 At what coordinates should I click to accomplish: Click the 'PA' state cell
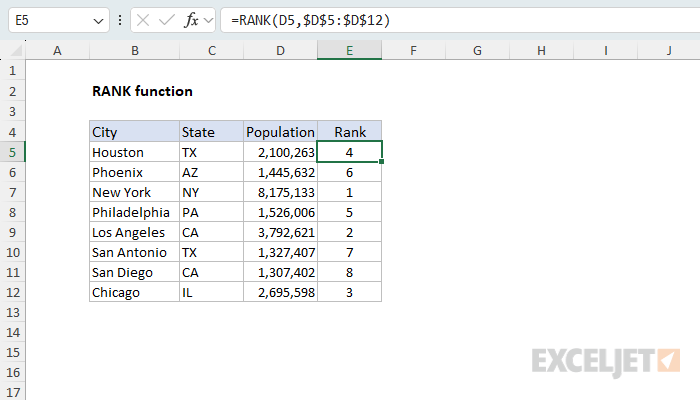(212, 212)
